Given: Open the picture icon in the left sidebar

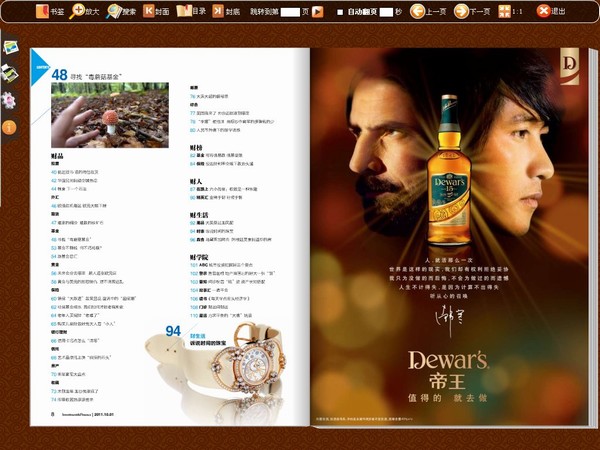Looking at the screenshot, I should coord(11,47).
